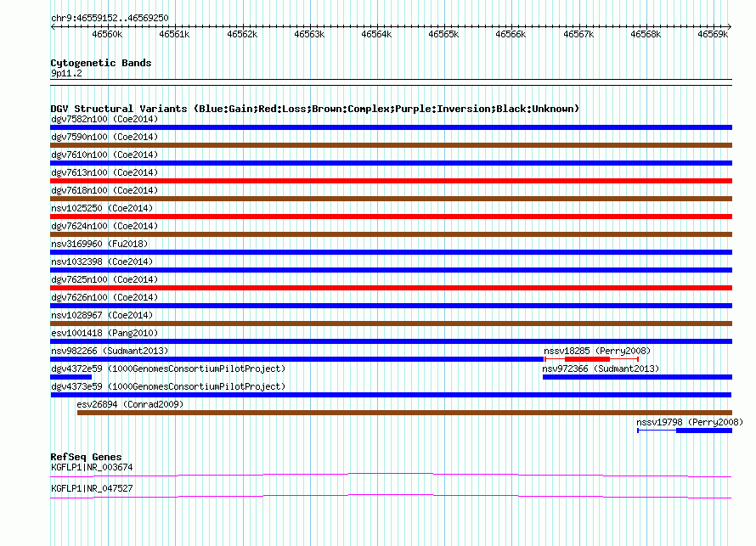This screenshot has height=546, width=756.
Task: Click the red bar under nsv1025250
Action: [x=391, y=217]
